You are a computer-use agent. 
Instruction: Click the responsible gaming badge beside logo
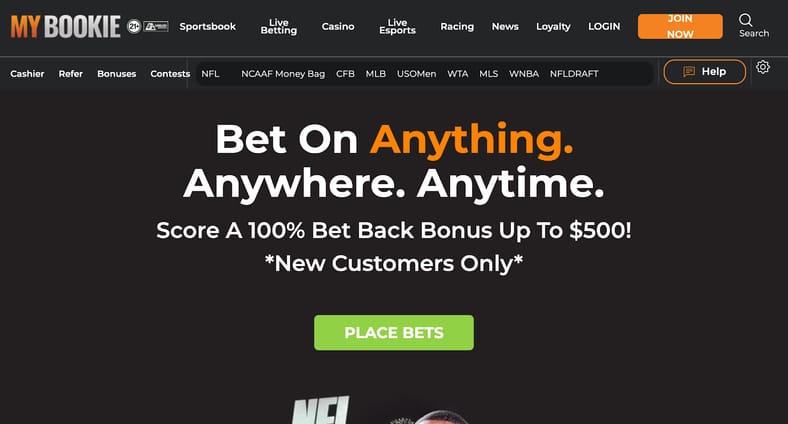(x=156, y=26)
